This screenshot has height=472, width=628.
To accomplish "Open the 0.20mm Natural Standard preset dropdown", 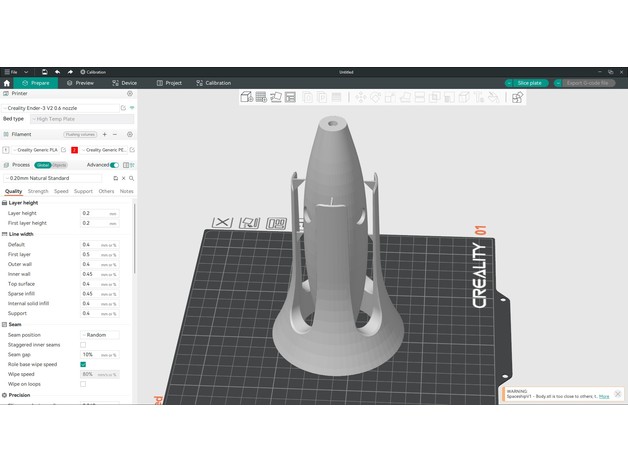I will [x=55, y=178].
